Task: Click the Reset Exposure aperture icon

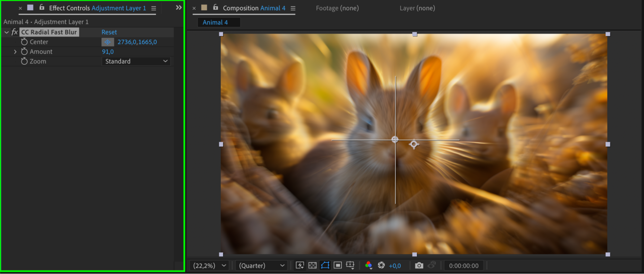Action: point(381,265)
